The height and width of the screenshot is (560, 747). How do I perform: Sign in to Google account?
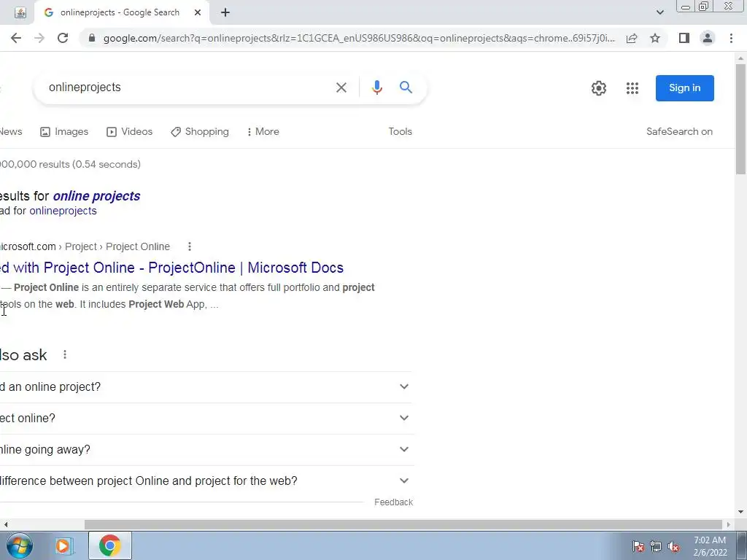[684, 88]
